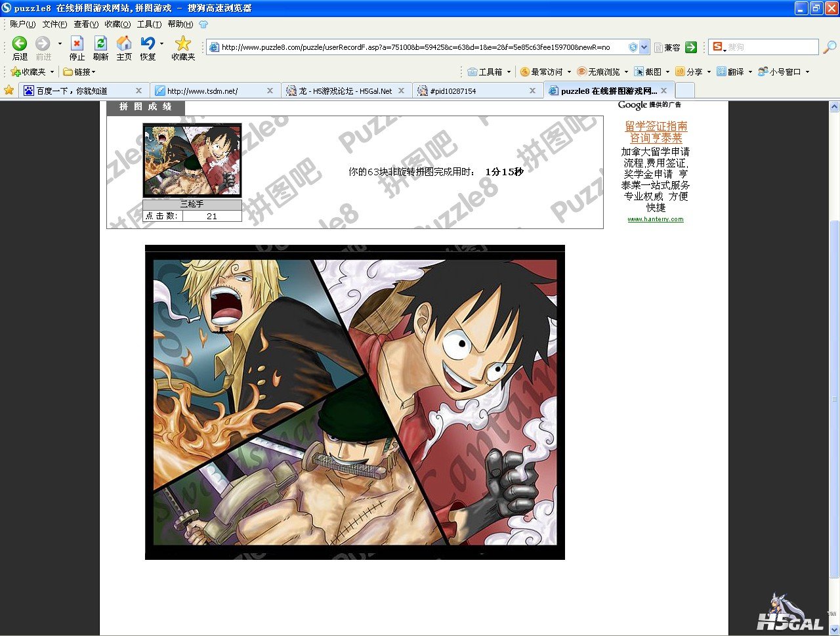
Task: Expand the 工具箱 dropdown arrow
Action: [x=508, y=72]
